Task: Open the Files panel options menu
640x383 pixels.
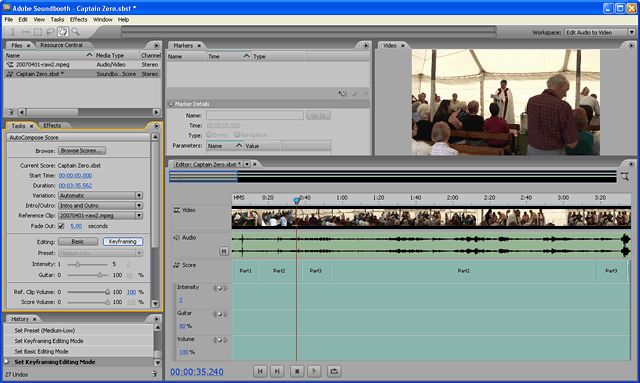Action: [156, 45]
